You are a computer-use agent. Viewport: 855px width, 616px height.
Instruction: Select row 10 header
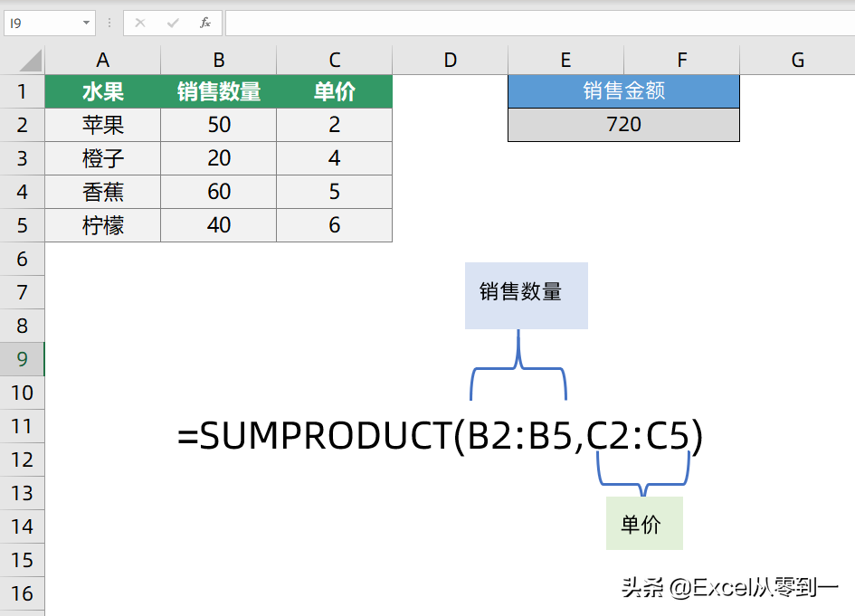pos(22,393)
